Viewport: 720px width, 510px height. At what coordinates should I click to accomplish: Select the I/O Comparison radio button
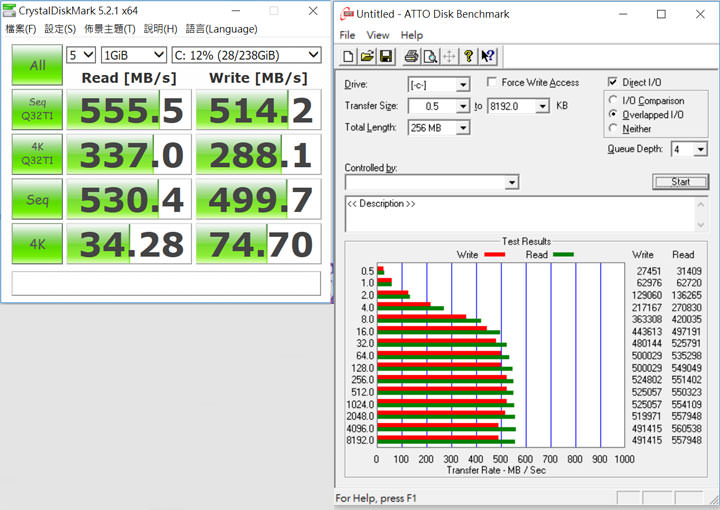point(613,101)
